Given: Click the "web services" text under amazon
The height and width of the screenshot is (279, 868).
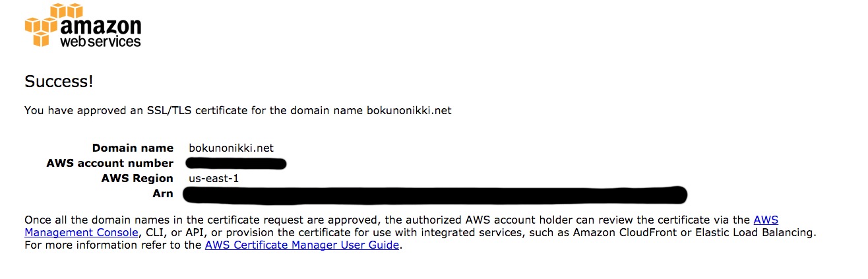Looking at the screenshot, I should pos(100,42).
